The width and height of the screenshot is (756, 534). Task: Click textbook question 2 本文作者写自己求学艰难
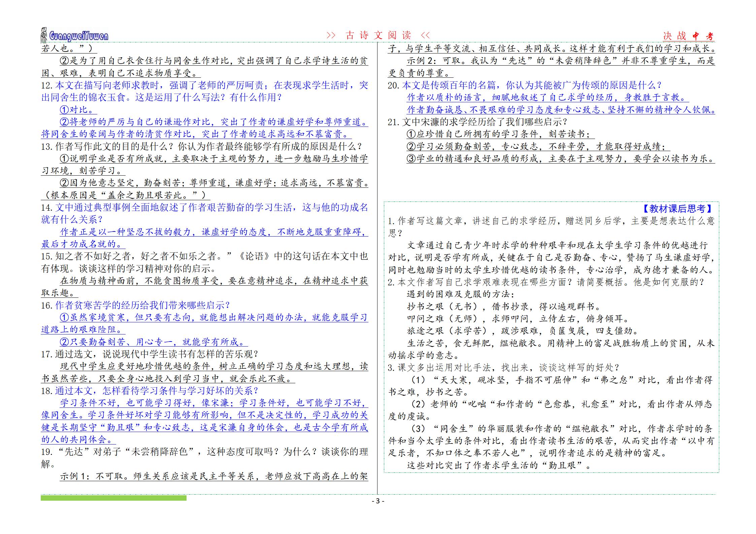(x=546, y=282)
